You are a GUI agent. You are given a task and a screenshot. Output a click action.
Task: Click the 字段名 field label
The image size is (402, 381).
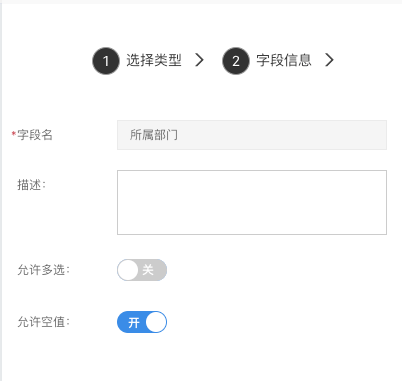pos(35,135)
